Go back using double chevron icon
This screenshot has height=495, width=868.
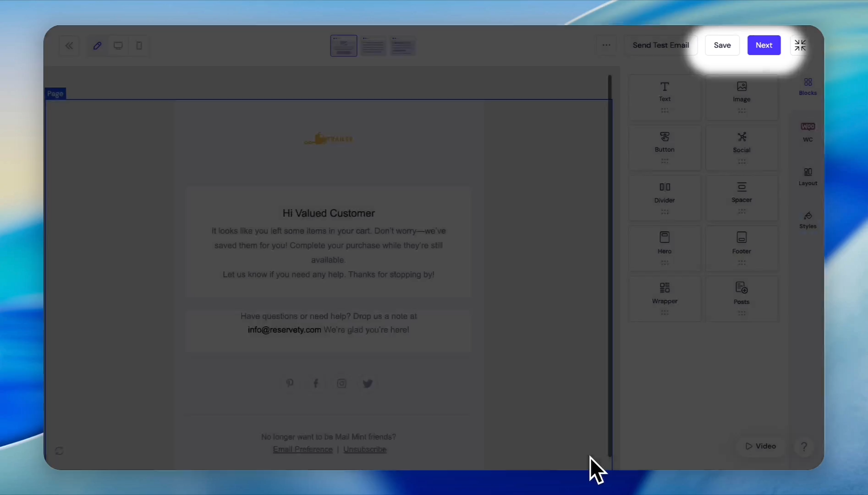[69, 45]
